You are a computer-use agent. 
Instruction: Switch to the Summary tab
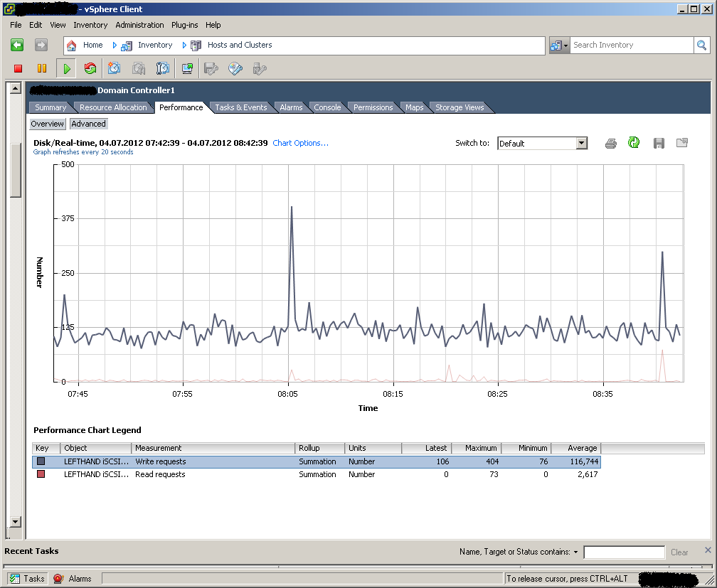[x=51, y=107]
